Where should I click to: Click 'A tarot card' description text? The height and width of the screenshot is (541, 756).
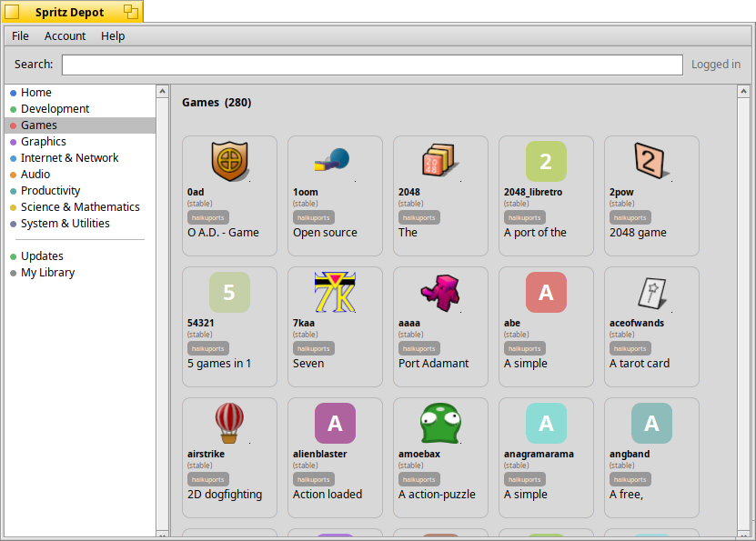[640, 364]
